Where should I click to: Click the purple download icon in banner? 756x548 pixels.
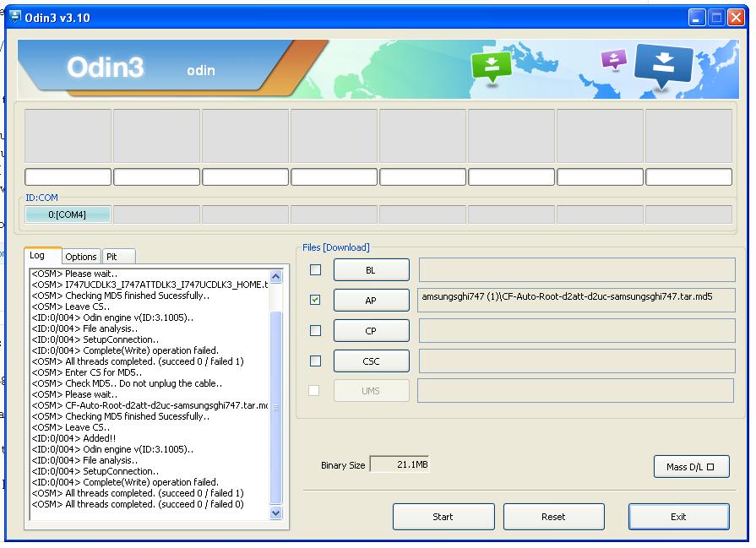pos(614,60)
